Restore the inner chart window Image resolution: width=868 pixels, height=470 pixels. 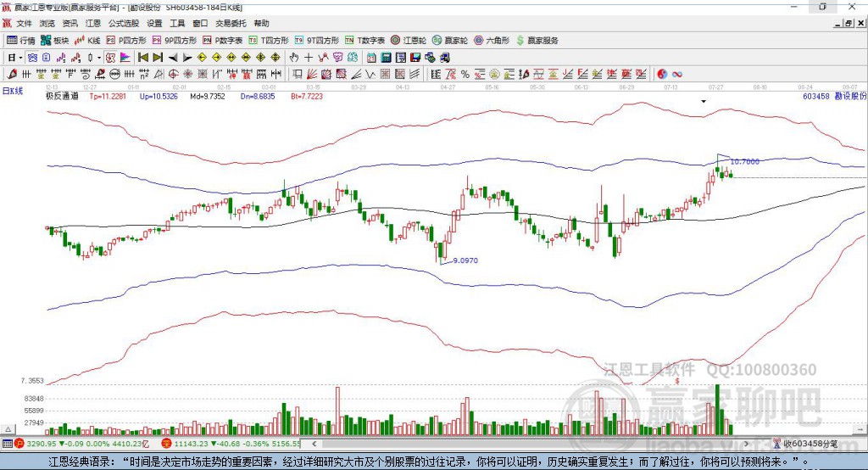pos(849,23)
